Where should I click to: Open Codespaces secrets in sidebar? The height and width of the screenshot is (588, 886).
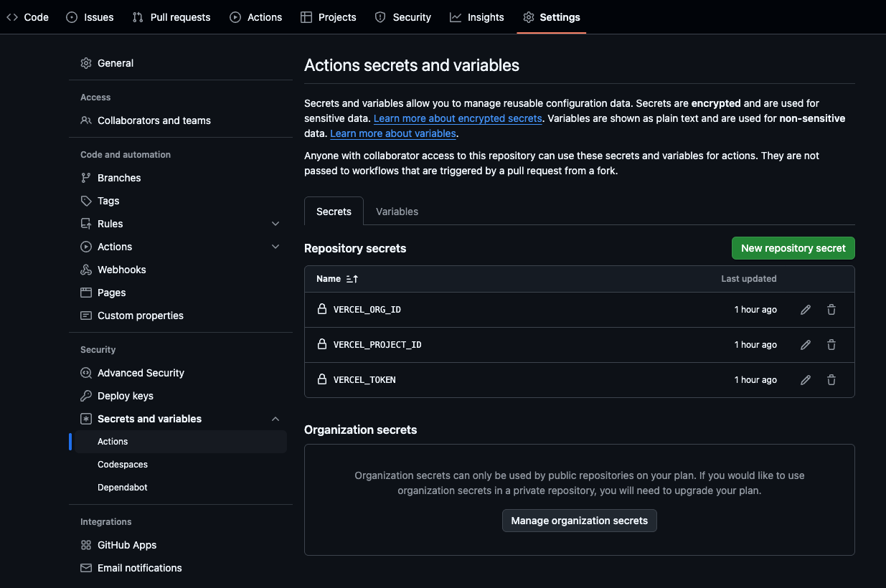pos(123,465)
